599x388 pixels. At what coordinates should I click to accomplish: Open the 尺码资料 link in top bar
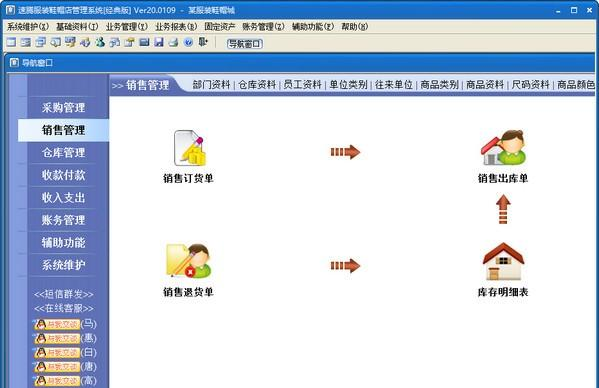pyautogui.click(x=531, y=85)
